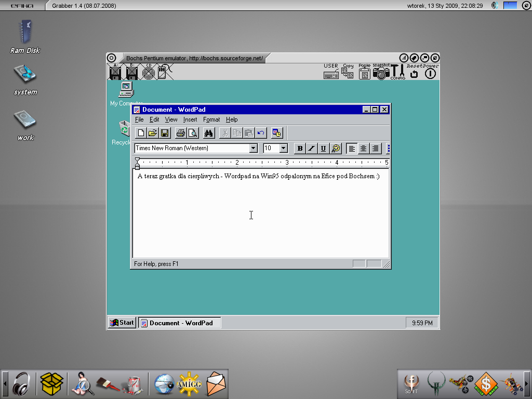Click the yellow box icon in dock
The image size is (532, 399).
coord(52,384)
